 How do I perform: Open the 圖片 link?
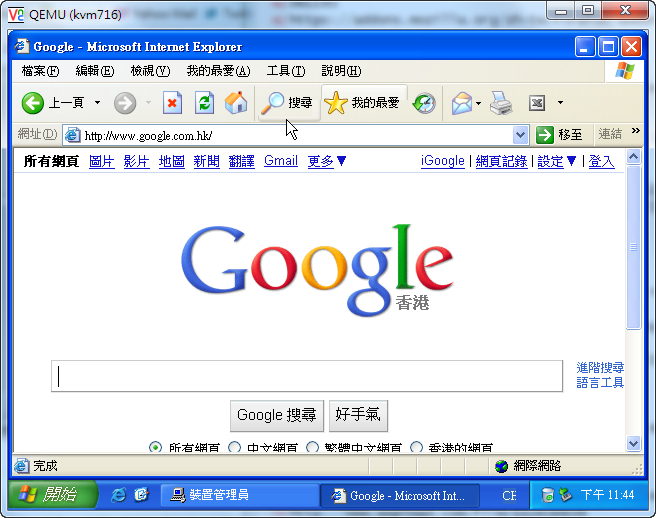[x=102, y=161]
